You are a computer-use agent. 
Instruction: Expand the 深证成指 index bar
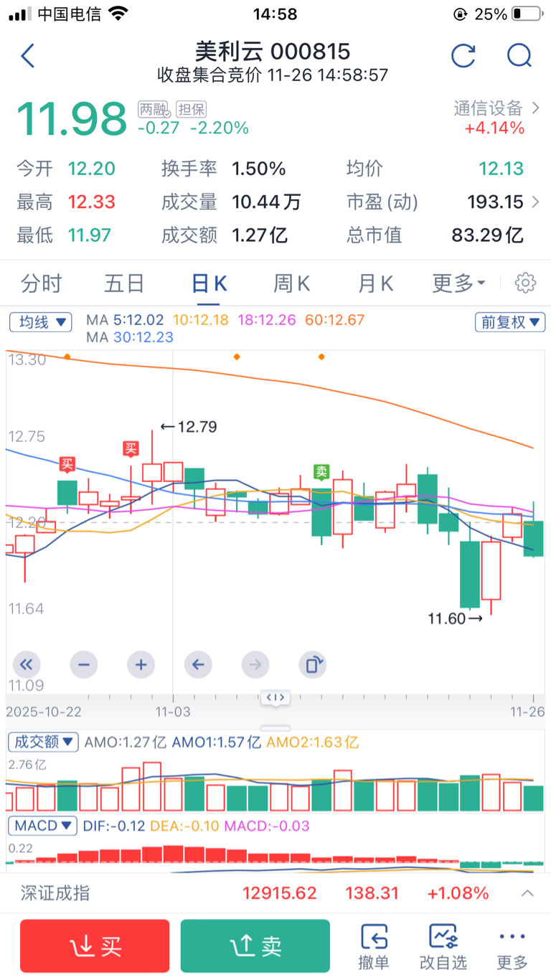click(527, 893)
